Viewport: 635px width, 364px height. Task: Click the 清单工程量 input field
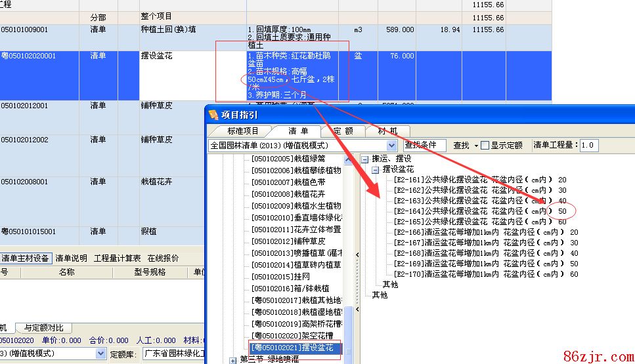pyautogui.click(x=589, y=146)
